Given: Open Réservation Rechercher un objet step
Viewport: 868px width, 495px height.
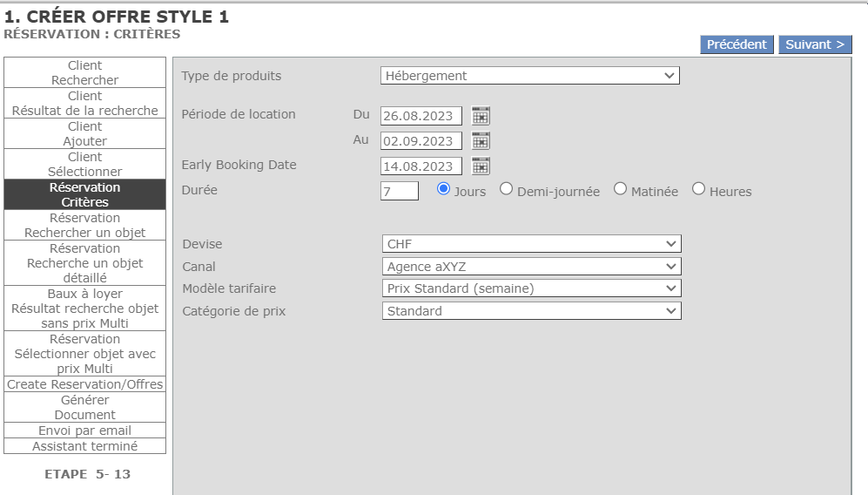Looking at the screenshot, I should click(x=84, y=226).
